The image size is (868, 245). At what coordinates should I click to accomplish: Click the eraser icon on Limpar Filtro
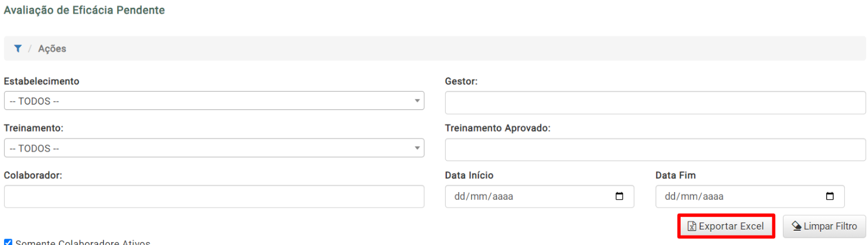tap(797, 227)
